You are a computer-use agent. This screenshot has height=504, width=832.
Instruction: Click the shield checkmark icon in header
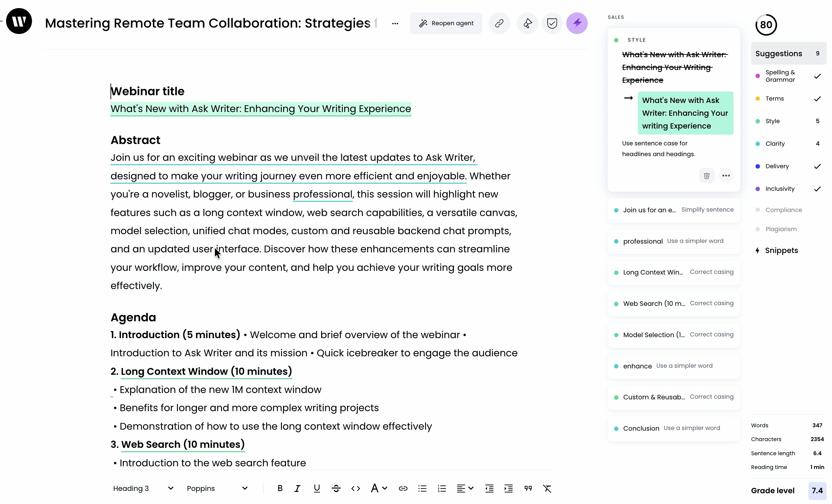(552, 23)
